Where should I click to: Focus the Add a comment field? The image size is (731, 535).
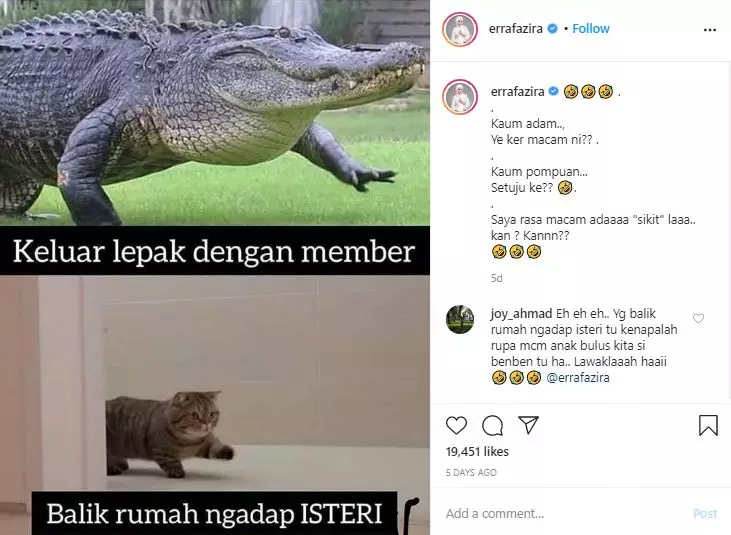point(564,514)
